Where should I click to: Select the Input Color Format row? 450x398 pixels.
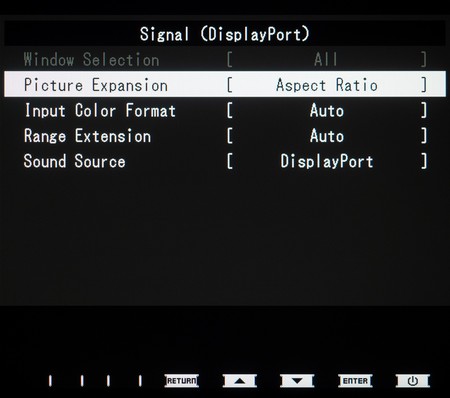click(x=225, y=110)
